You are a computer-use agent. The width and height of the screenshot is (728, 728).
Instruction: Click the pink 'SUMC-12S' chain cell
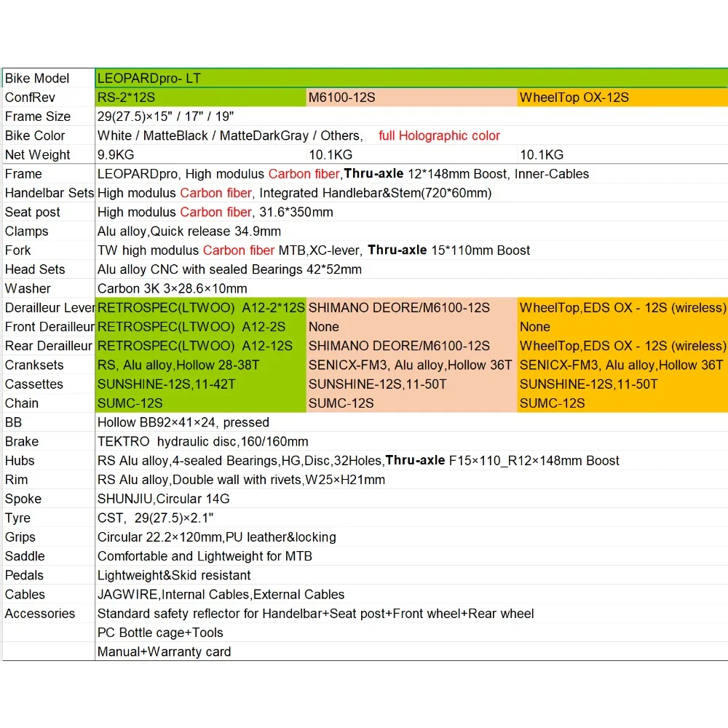point(411,403)
